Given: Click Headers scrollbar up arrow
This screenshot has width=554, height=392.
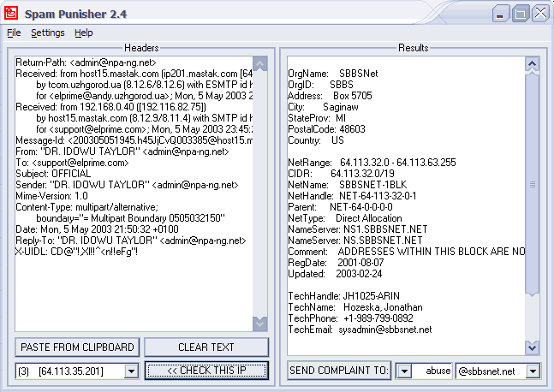Looking at the screenshot, I should pos(260,64).
